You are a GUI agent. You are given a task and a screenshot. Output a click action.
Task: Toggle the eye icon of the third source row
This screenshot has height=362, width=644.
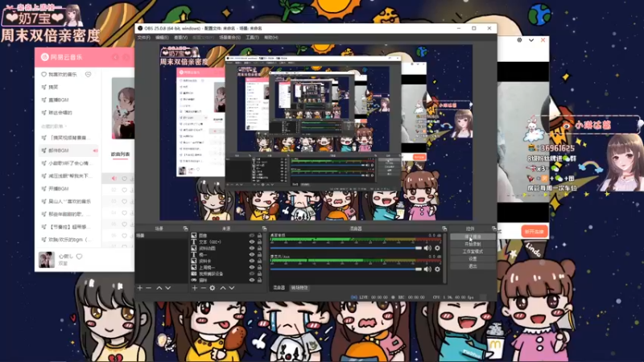[x=252, y=249]
